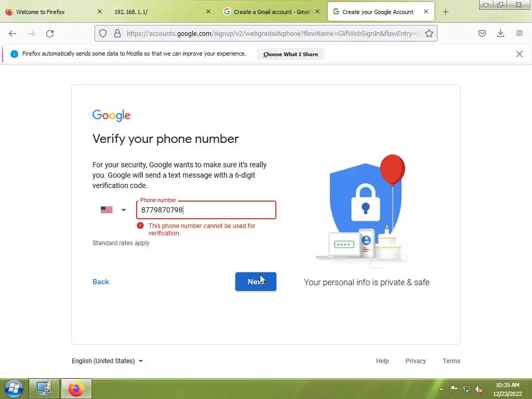Image resolution: width=532 pixels, height=399 pixels.
Task: Open the English (United States) language selector
Action: (x=107, y=361)
